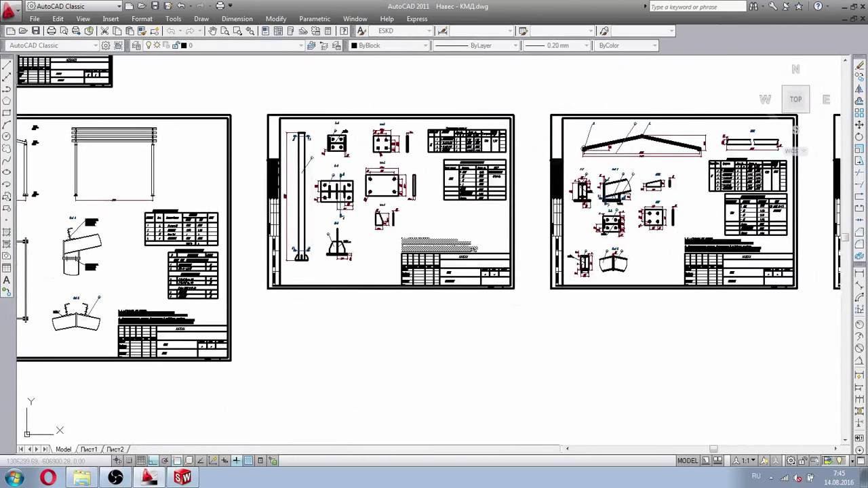868x488 pixels.
Task: Click in the keyword search field
Action: coord(697,6)
